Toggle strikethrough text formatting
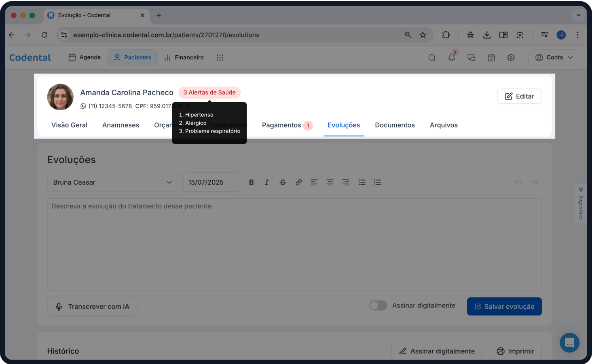The height and width of the screenshot is (364, 592). 283,182
